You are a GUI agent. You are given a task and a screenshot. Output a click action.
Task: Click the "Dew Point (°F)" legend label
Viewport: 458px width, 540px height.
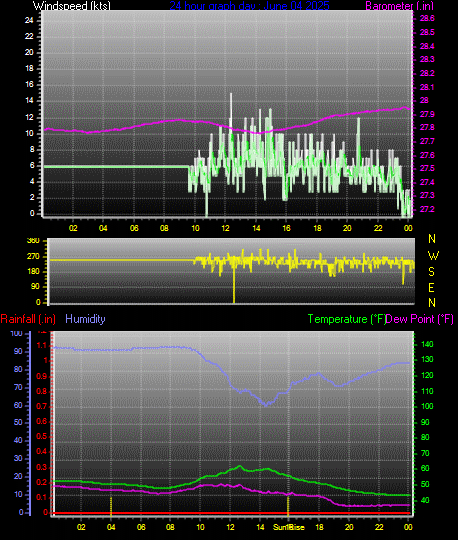pyautogui.click(x=420, y=319)
